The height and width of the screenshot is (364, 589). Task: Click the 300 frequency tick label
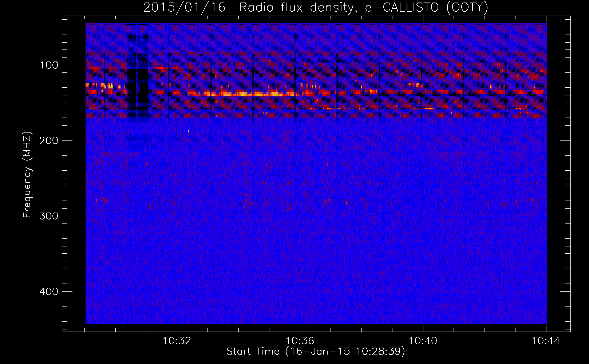tap(49, 216)
